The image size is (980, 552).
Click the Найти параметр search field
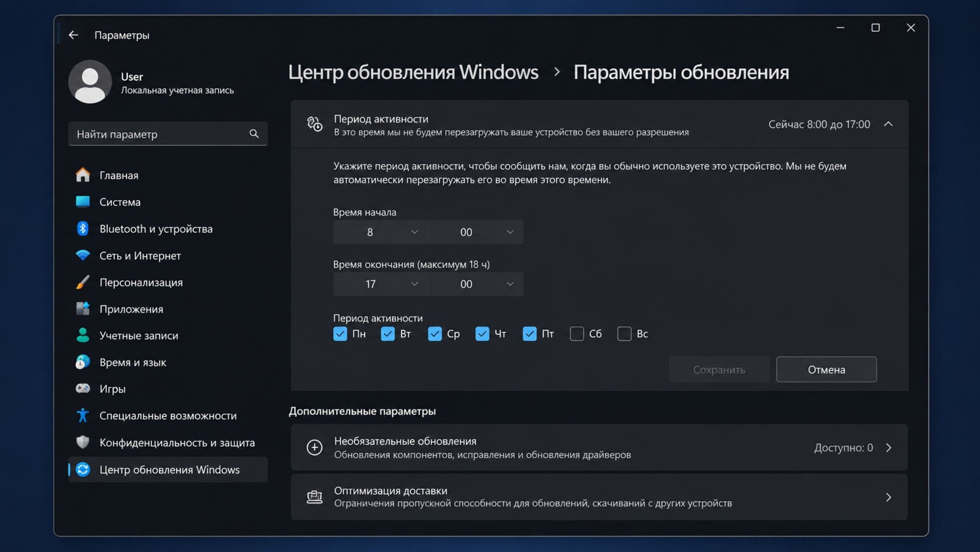(x=168, y=134)
